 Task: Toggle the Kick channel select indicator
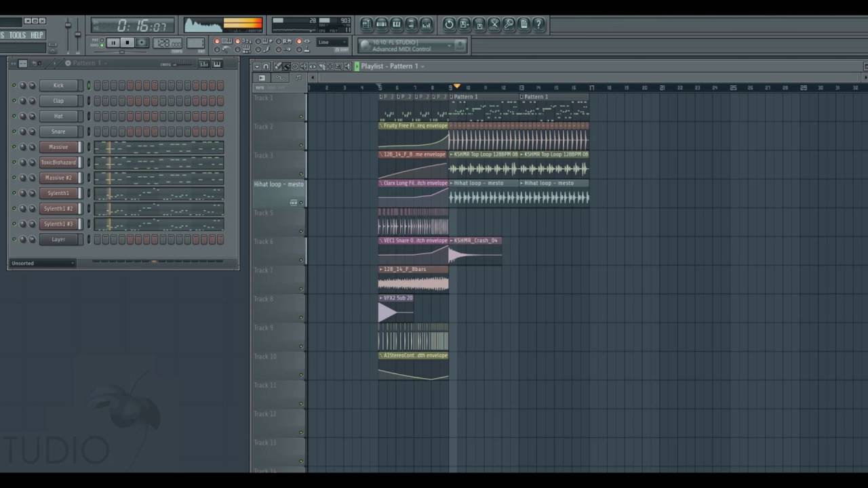tap(88, 85)
